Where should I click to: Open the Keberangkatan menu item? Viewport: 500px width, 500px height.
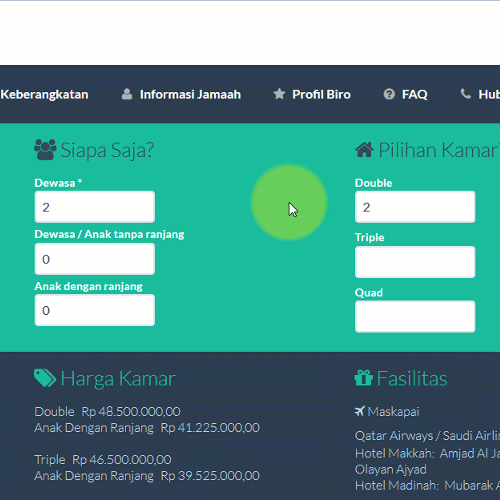click(44, 94)
